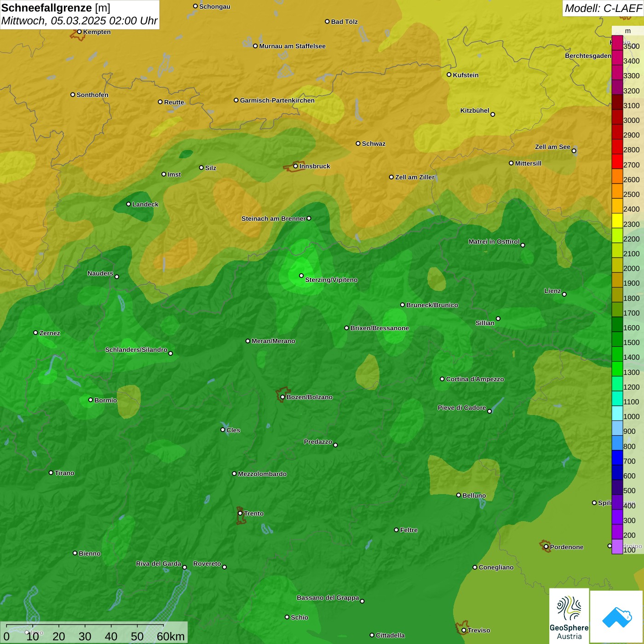Click the Mezzolombardo label

click(x=262, y=474)
